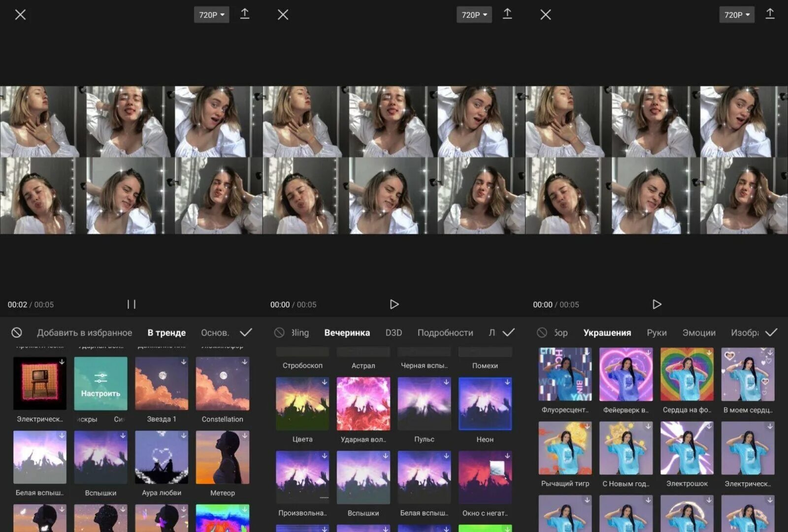Open the Эмоции tab
Viewport: 788px width, 532px height.
pyautogui.click(x=699, y=332)
